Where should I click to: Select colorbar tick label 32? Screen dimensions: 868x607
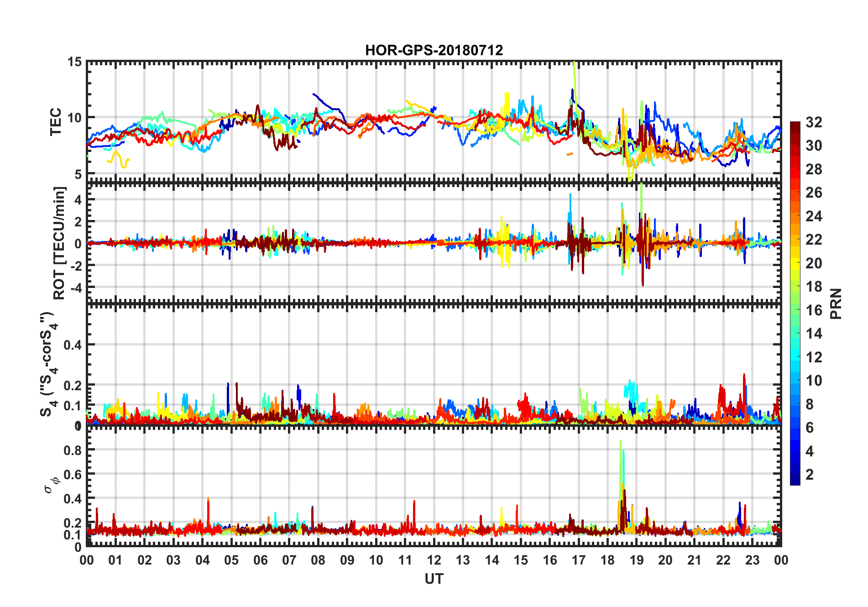814,122
